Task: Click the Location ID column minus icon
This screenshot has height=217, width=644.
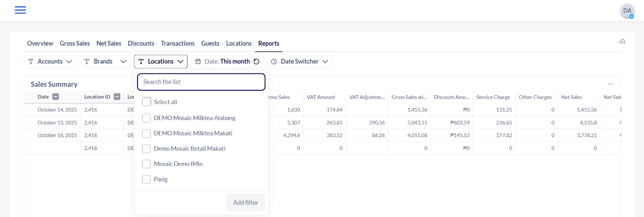Action: (117, 97)
